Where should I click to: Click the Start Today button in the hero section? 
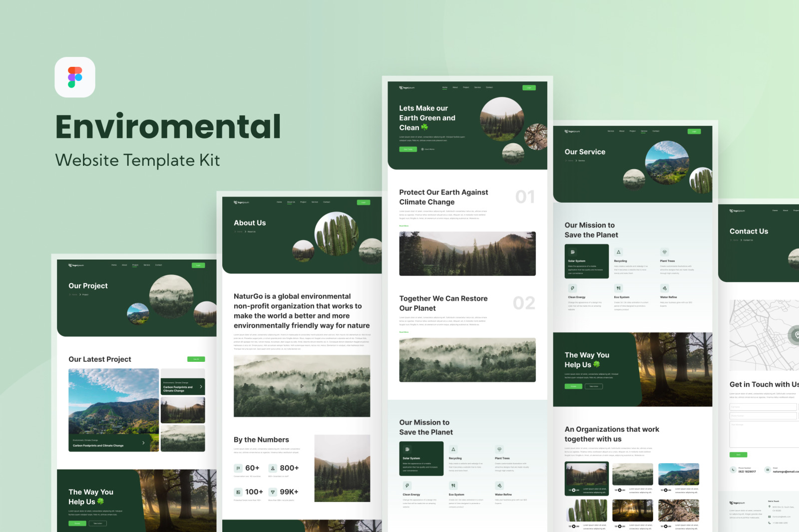[408, 149]
